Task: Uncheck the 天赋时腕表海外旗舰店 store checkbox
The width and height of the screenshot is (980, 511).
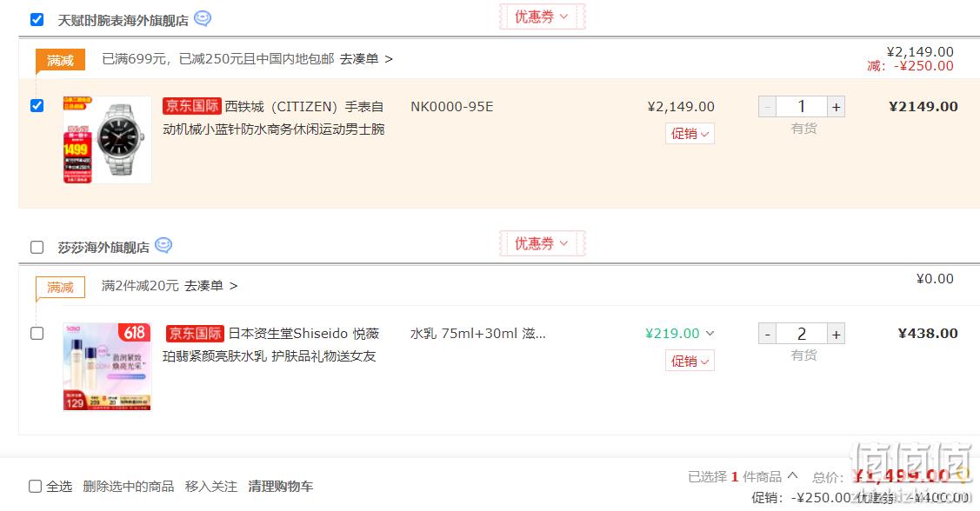Action: pyautogui.click(x=37, y=20)
